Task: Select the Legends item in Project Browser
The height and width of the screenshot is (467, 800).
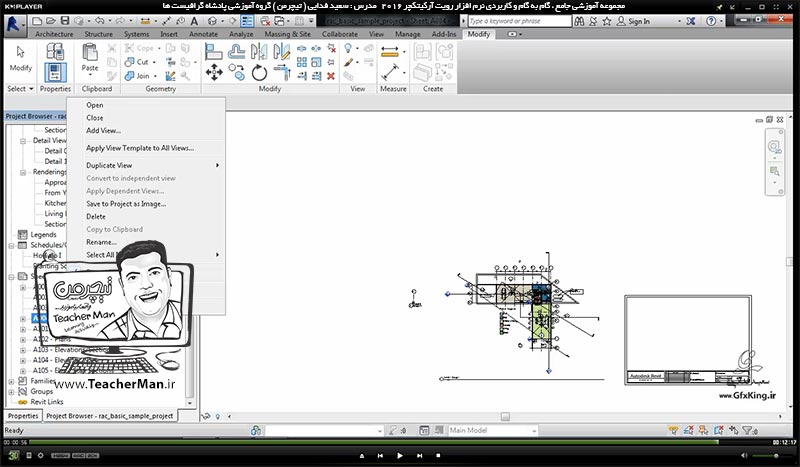Action: [x=43, y=235]
